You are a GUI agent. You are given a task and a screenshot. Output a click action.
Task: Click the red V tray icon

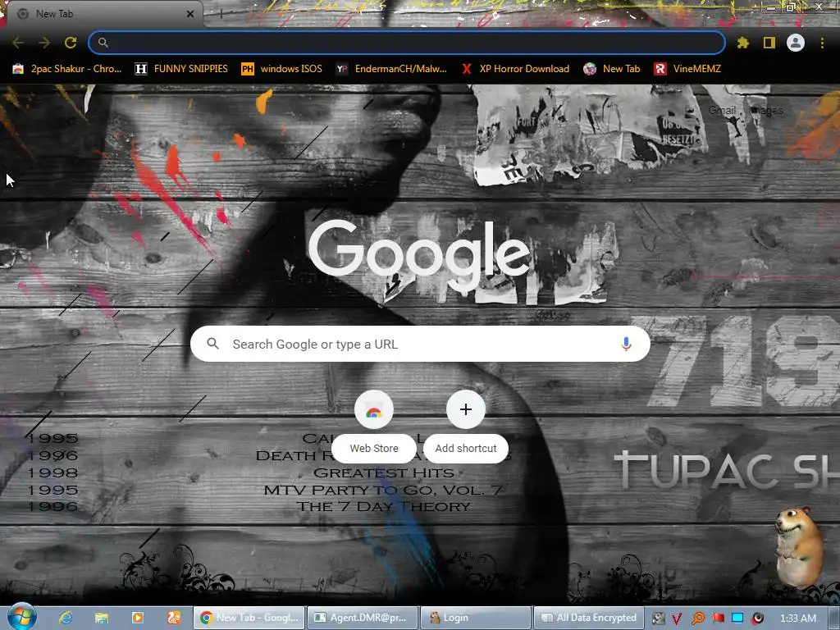677,619
